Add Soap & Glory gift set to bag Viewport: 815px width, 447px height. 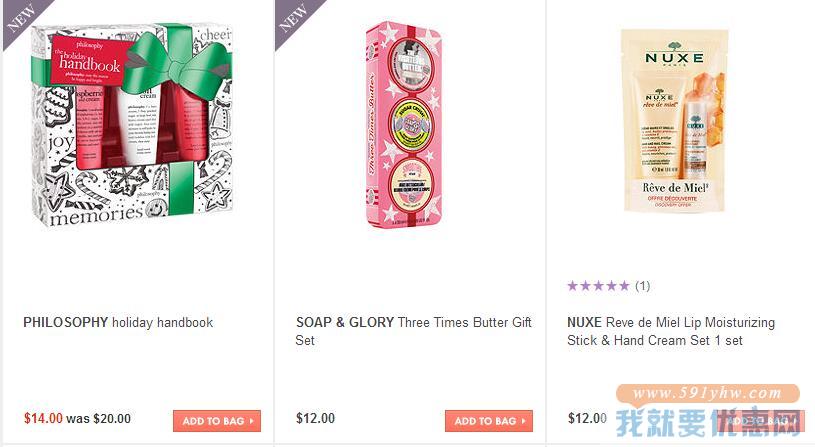pos(489,421)
